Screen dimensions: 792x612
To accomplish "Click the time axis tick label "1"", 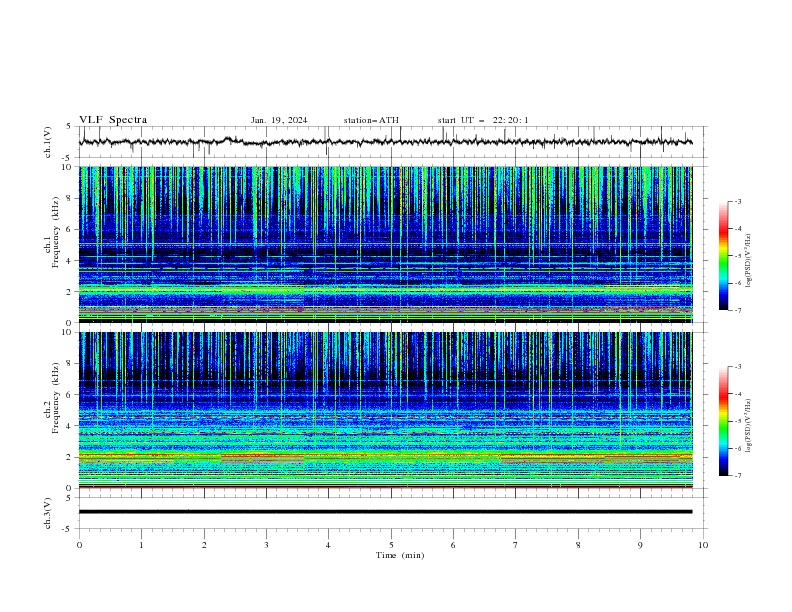I will pyautogui.click(x=141, y=545).
